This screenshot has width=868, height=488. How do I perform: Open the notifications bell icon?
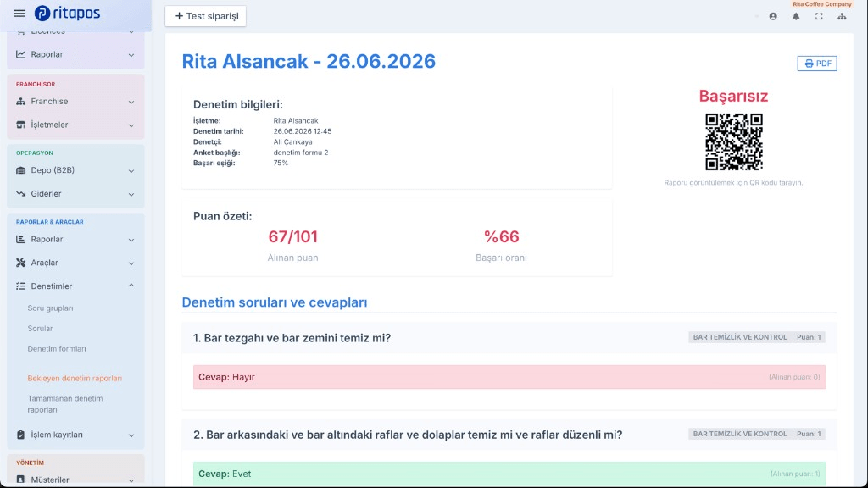coord(796,17)
